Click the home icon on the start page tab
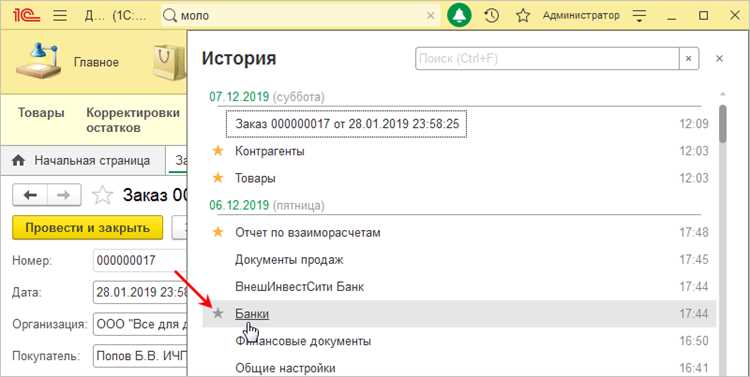 click(x=18, y=161)
